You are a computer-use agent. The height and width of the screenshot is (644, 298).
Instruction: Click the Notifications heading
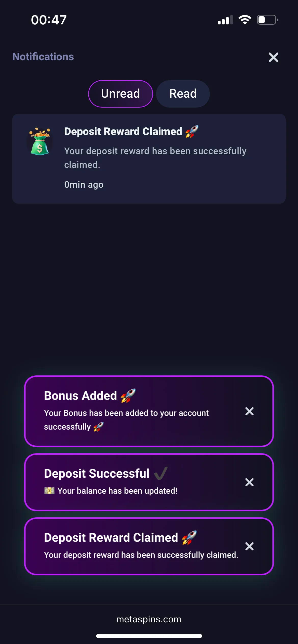tap(43, 57)
